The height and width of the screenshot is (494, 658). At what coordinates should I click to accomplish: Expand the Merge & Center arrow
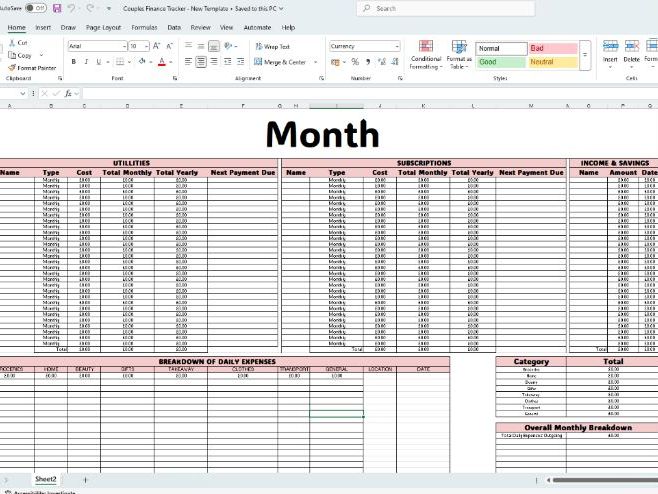pyautogui.click(x=316, y=62)
